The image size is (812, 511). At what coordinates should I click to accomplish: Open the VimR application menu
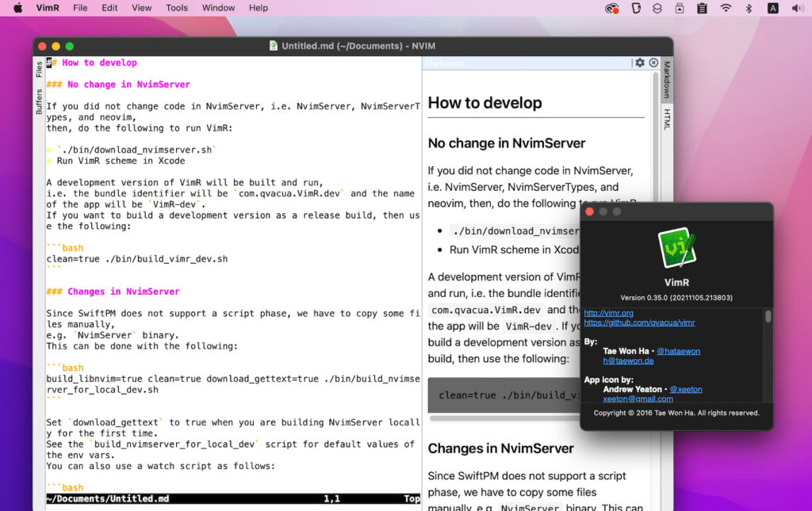click(x=48, y=8)
